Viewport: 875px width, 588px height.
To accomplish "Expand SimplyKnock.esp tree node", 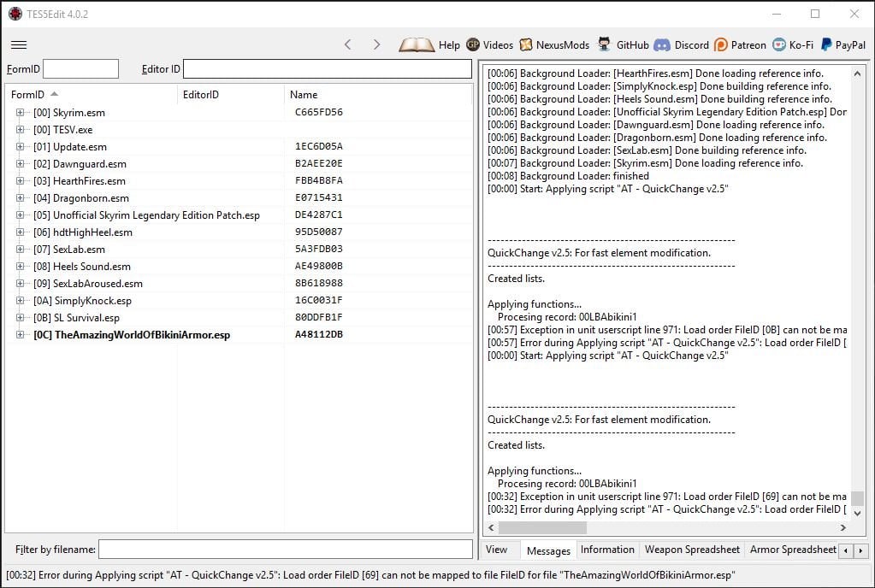I will [x=20, y=300].
